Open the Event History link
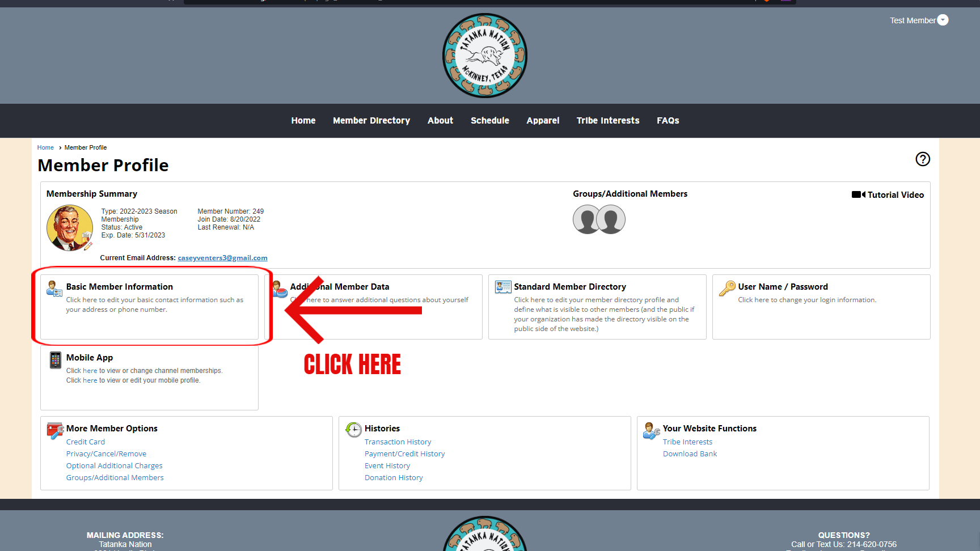Screen dimensions: 980x551 pos(387,466)
